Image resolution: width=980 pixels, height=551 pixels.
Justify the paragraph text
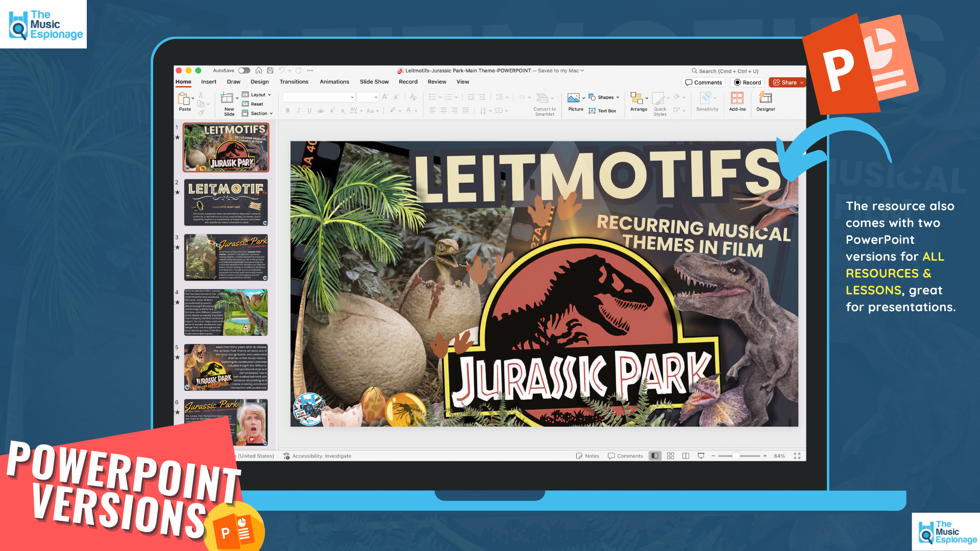pos(465,111)
